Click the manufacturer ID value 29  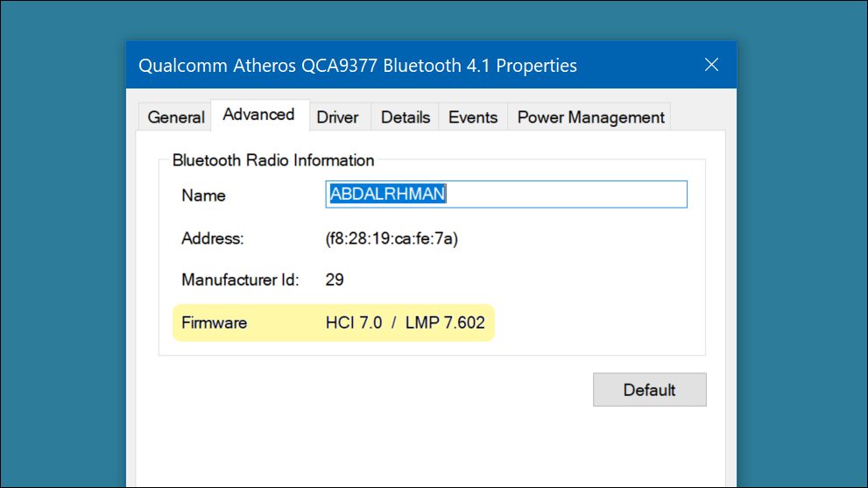pos(335,280)
